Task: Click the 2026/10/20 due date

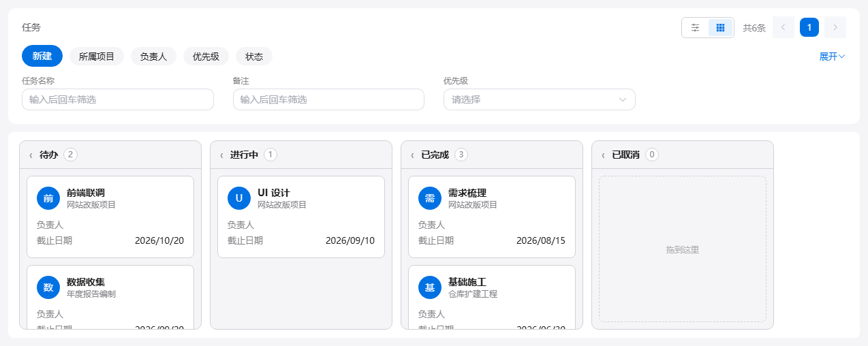Action: click(159, 240)
